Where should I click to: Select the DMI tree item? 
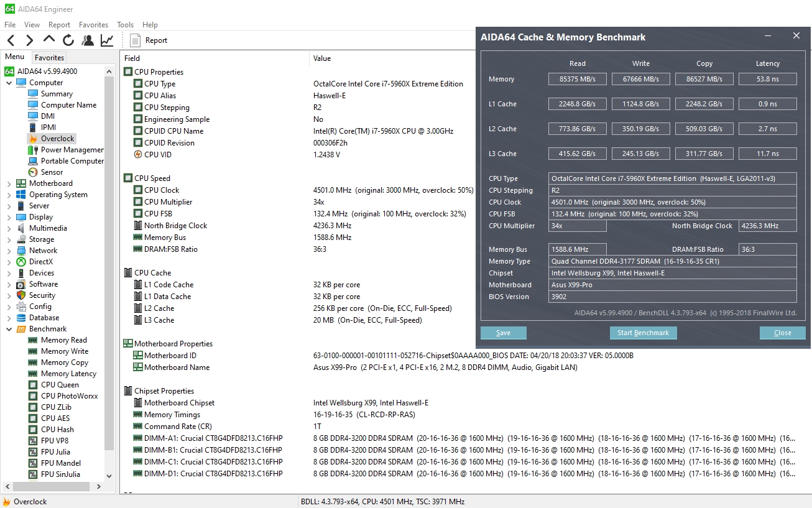click(48, 116)
